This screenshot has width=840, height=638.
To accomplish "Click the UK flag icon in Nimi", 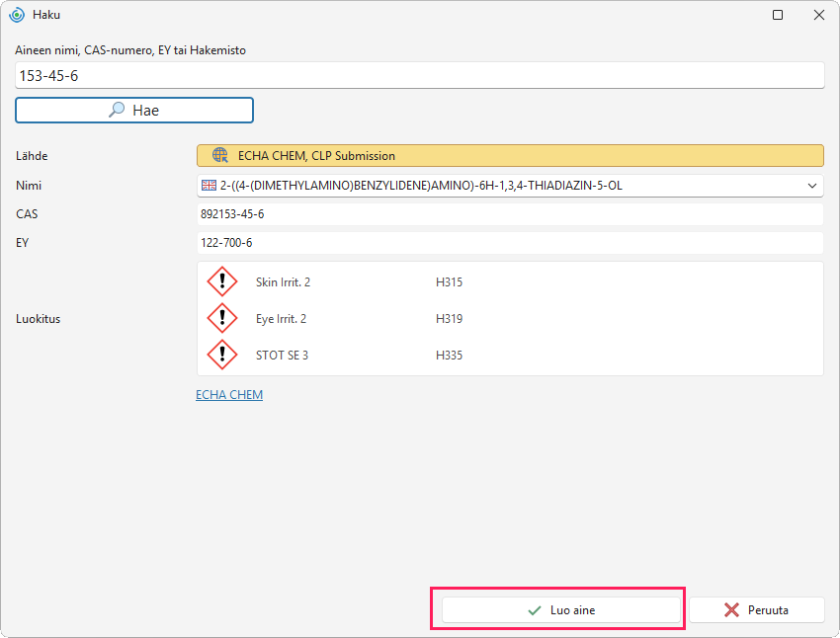I will point(209,186).
